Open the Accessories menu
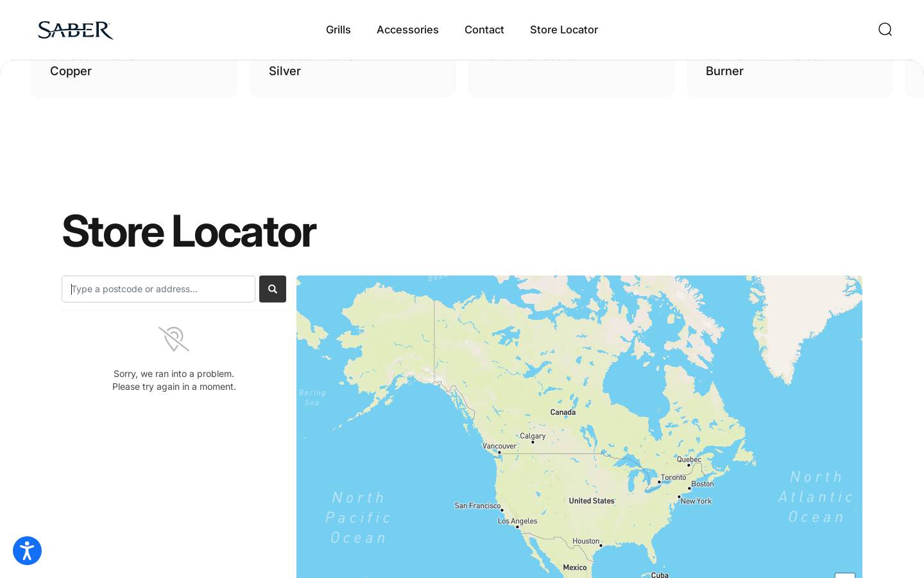 [x=407, y=30]
